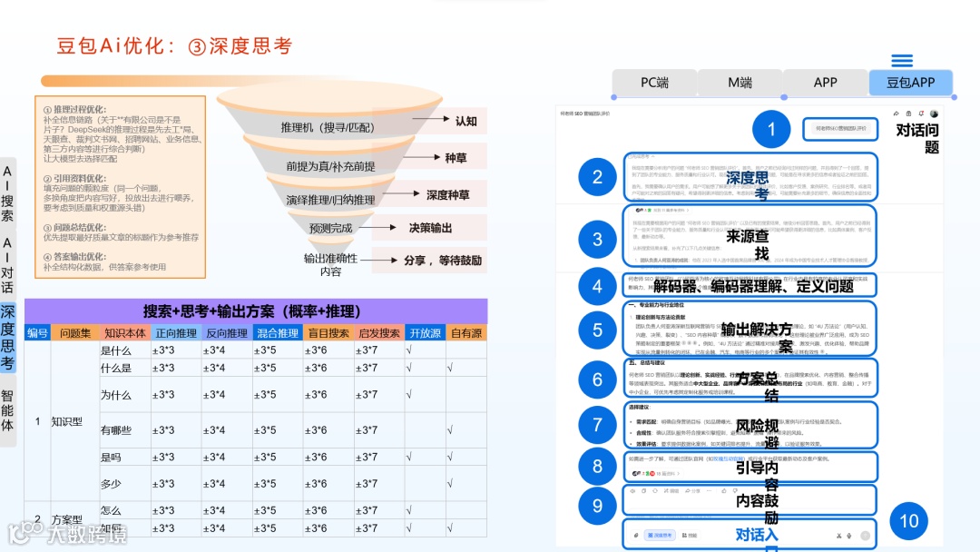Select the 豆包APP tab
Screen dimensions: 980x552
tap(911, 83)
